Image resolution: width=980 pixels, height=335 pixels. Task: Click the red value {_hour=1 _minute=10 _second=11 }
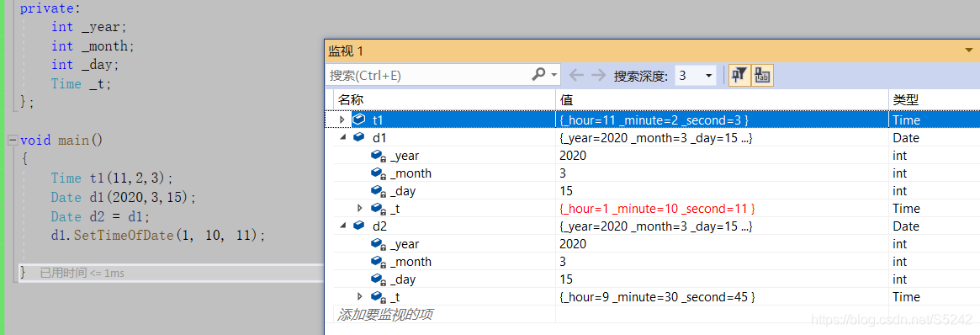658,208
